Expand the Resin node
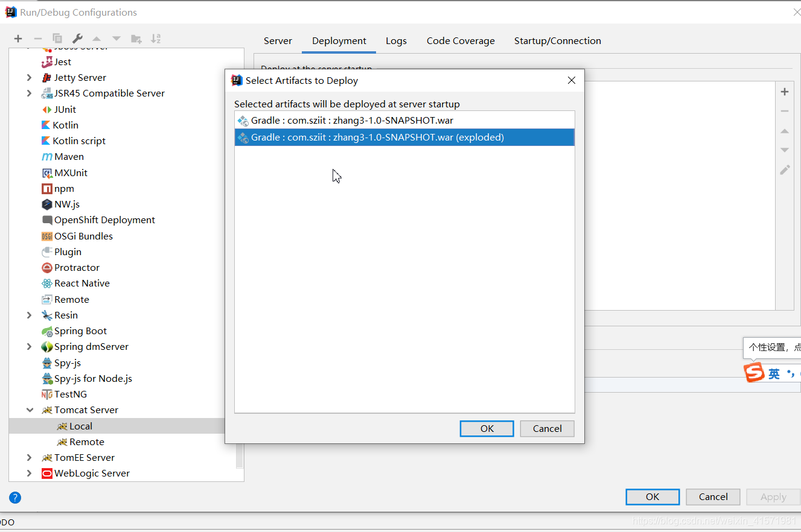The height and width of the screenshot is (532, 801). 30,315
